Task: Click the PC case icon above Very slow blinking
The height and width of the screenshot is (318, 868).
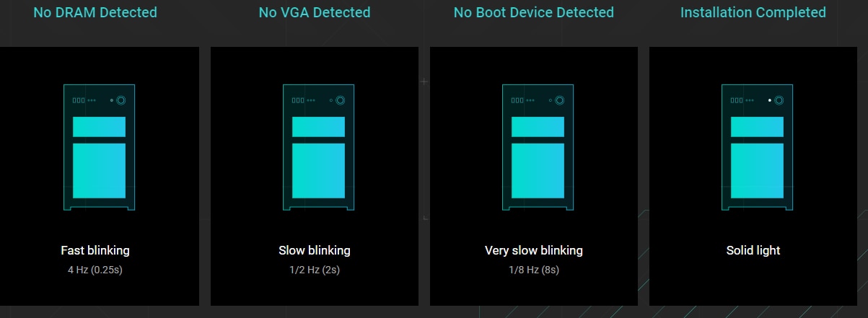Action: point(538,147)
